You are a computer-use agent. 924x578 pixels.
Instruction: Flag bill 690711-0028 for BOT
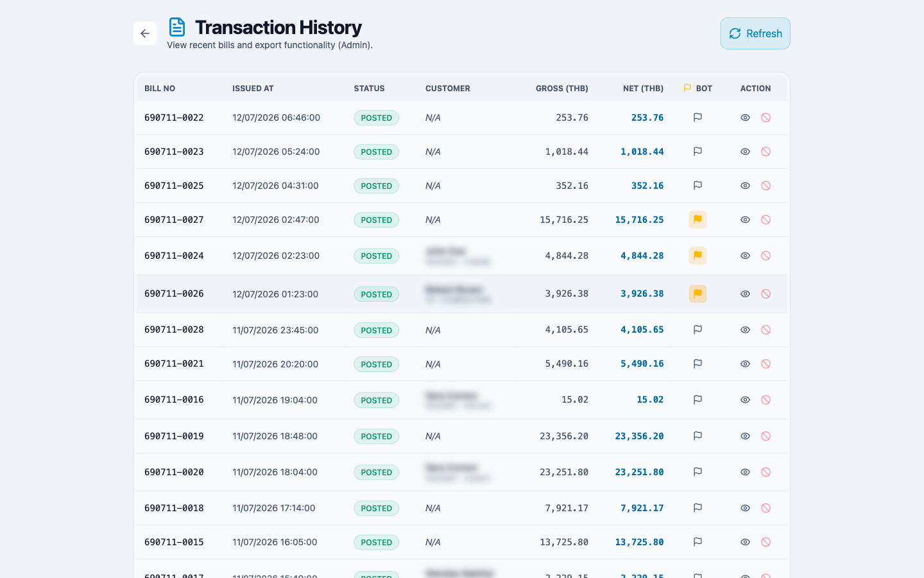coord(697,329)
